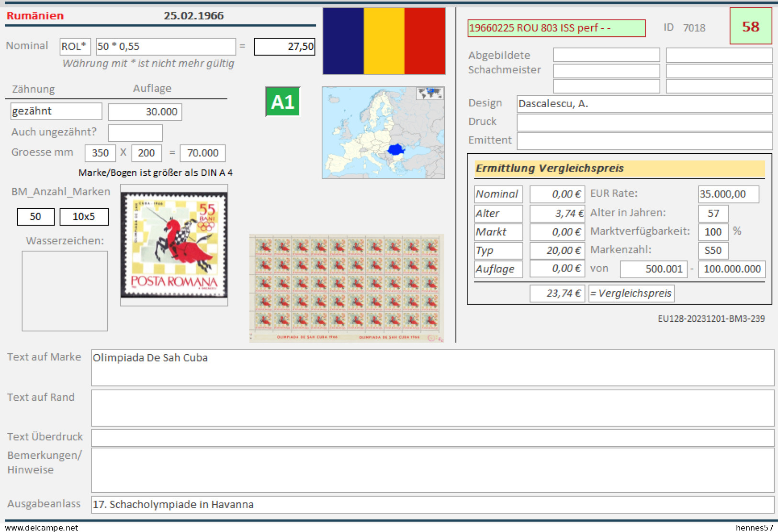Click first Abgebildete Schachmeister field
The image size is (778, 532).
[607, 55]
